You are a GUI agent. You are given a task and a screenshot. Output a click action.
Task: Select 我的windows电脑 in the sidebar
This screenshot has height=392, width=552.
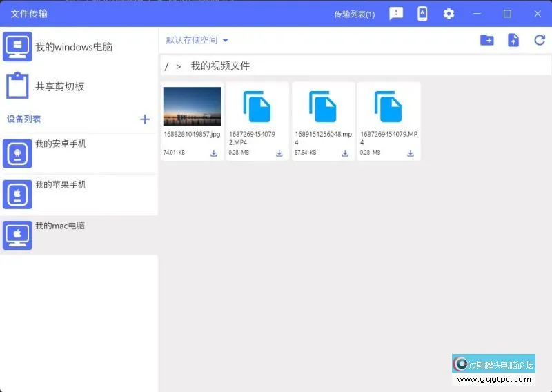[x=79, y=47]
